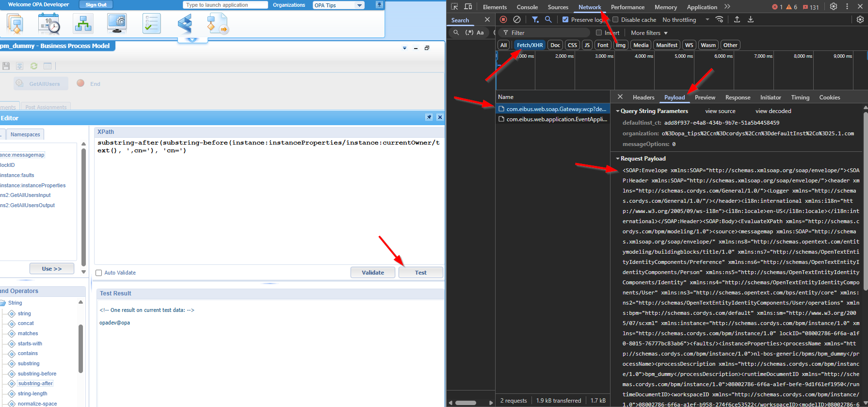Collapse the Query String Parameters section
Viewport: 868px width, 407px height.
click(618, 111)
